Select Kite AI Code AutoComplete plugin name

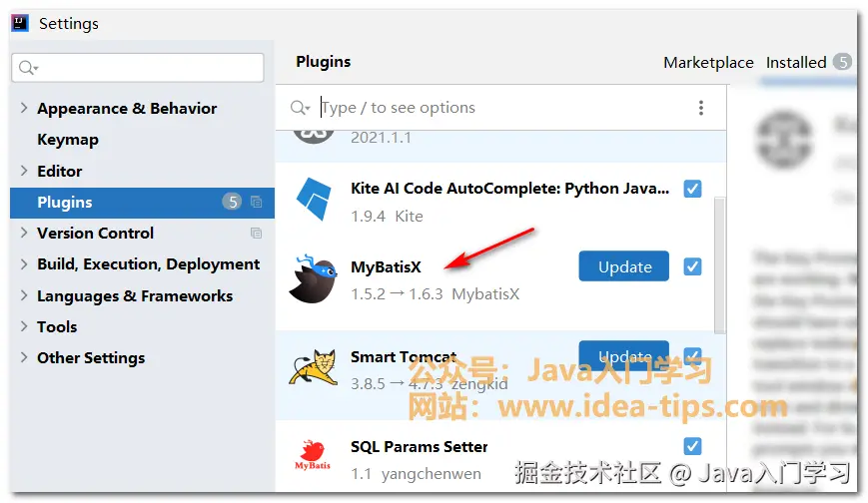tap(509, 189)
